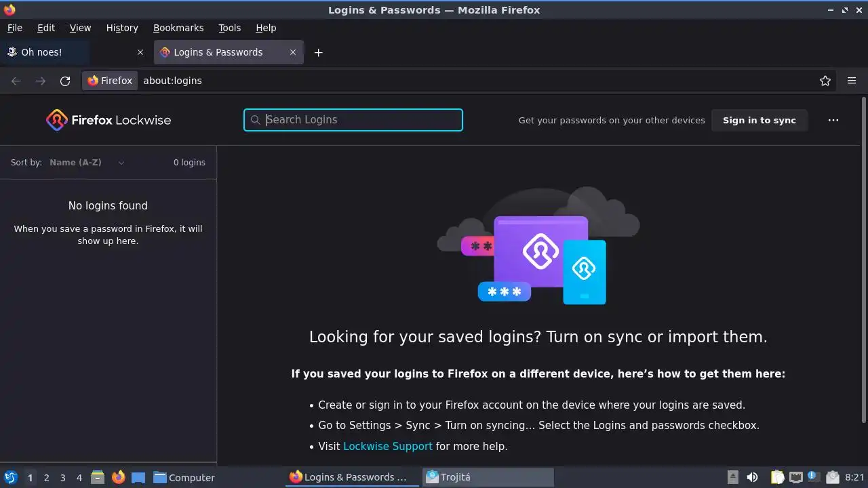
Task: Switch to the Oh noes! tab
Action: 76,52
